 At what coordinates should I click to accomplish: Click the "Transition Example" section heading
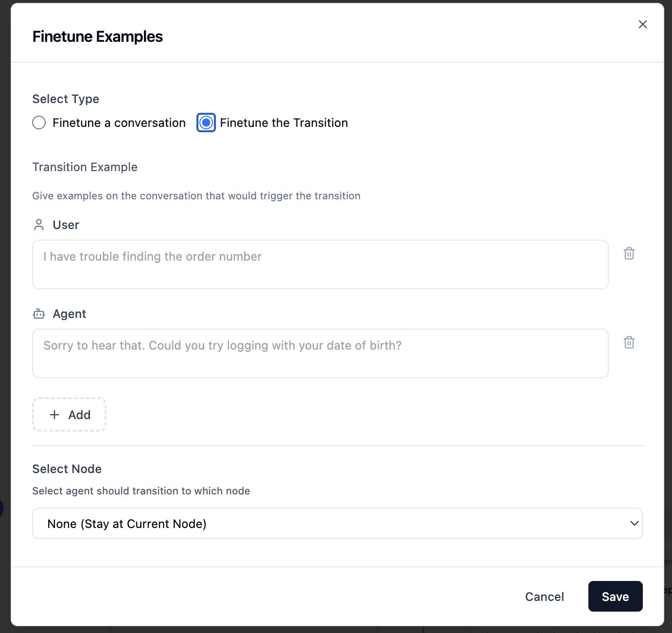point(85,167)
